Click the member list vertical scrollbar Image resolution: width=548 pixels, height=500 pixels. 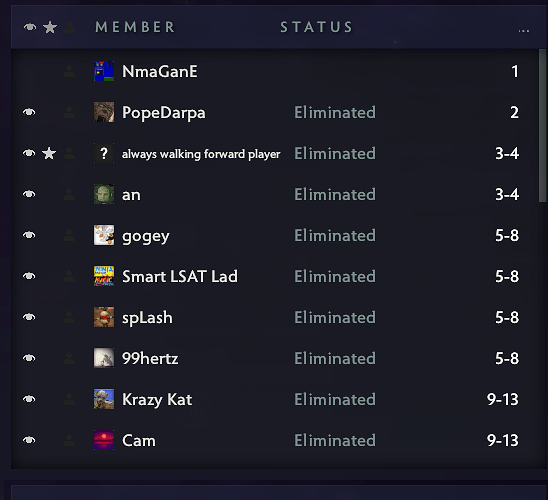[542, 125]
